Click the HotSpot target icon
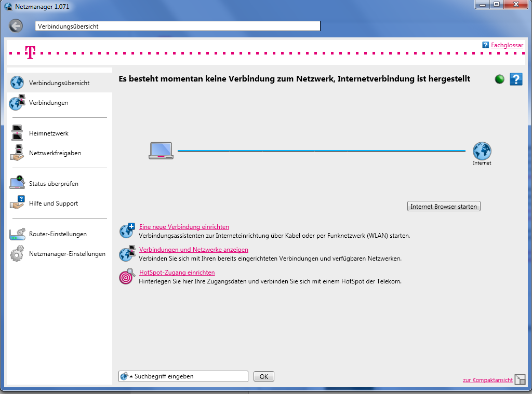The width and height of the screenshot is (532, 394). coord(127,276)
